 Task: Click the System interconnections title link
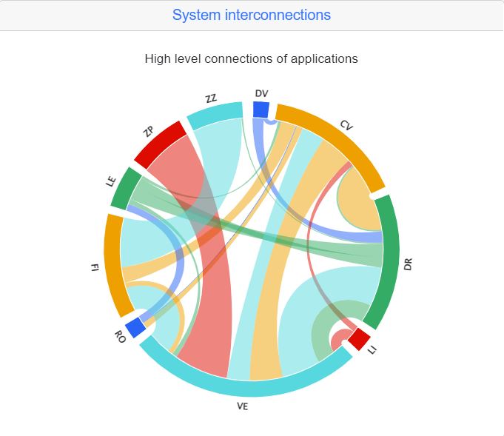[x=252, y=15]
